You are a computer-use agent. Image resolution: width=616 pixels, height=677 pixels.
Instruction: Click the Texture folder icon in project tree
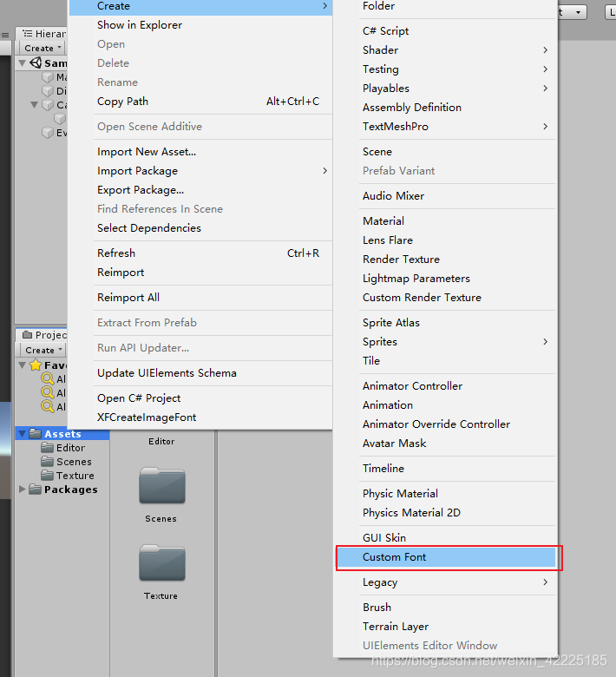[47, 475]
